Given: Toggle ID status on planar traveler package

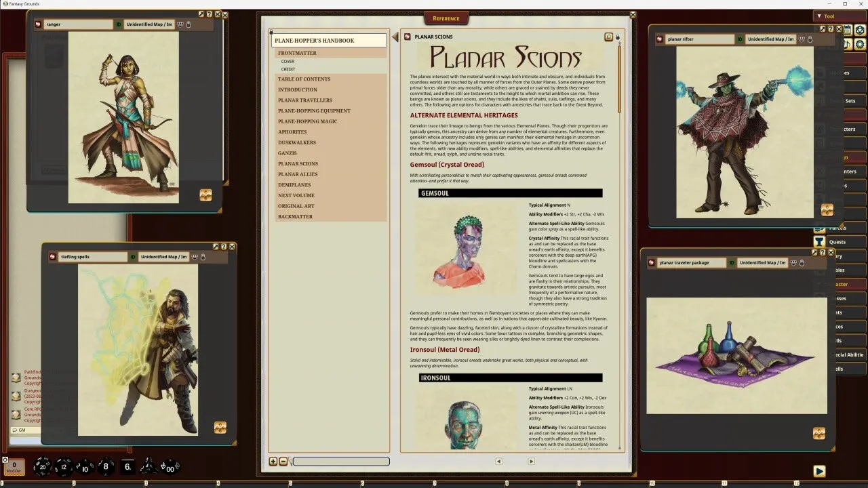Looking at the screenshot, I should click(732, 262).
